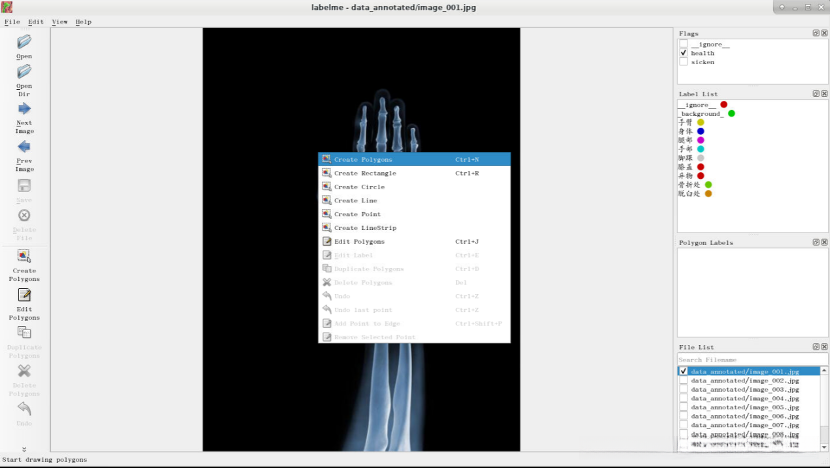This screenshot has height=468, width=830.
Task: Select data_annotated/image_006.jpg file name
Action: click(745, 416)
